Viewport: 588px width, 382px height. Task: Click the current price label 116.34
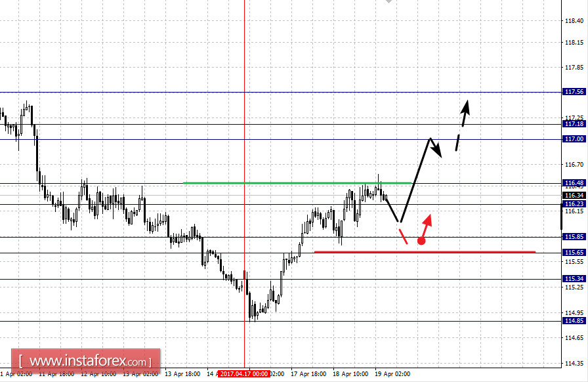(574, 196)
